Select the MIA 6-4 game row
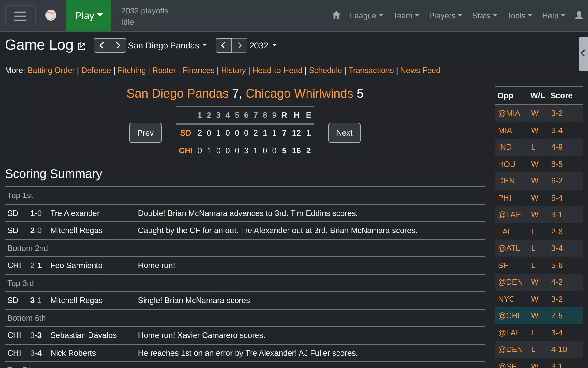Image resolution: width=588 pixels, height=368 pixels. click(539, 130)
